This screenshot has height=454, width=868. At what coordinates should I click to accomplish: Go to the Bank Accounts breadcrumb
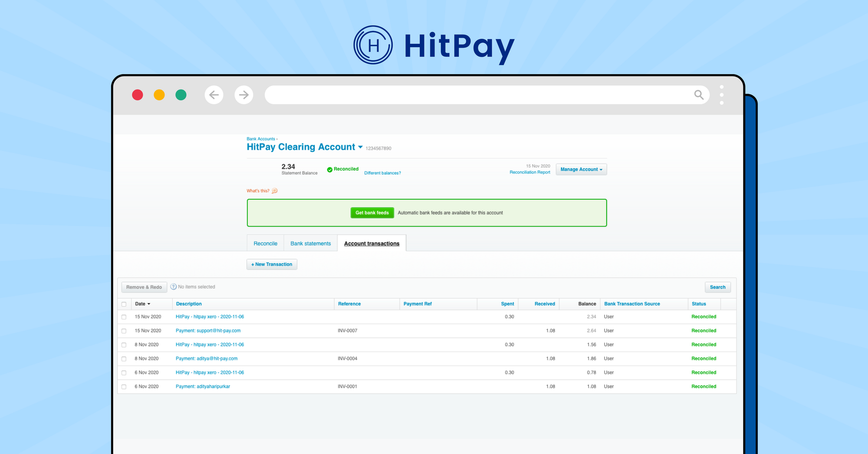tap(261, 139)
